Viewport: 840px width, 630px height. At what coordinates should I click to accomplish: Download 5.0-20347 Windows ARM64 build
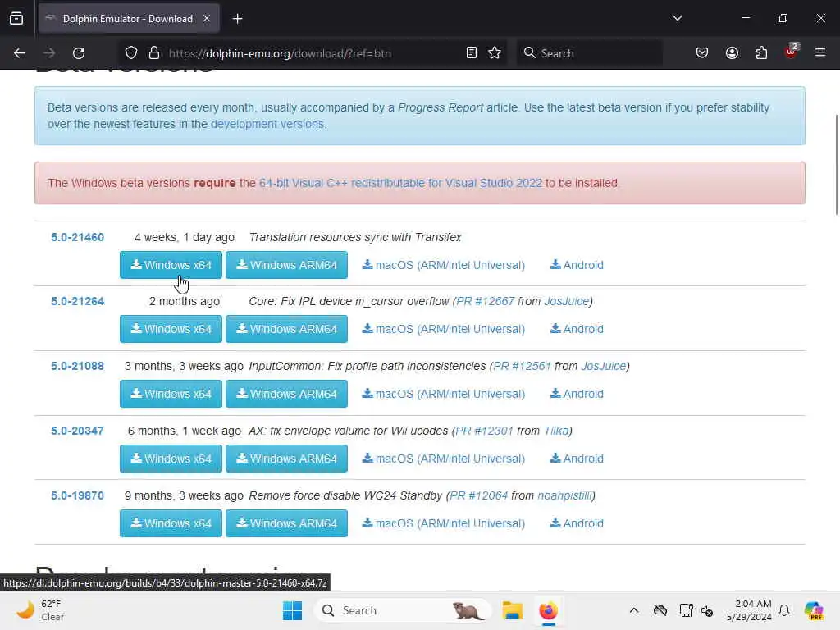286,459
